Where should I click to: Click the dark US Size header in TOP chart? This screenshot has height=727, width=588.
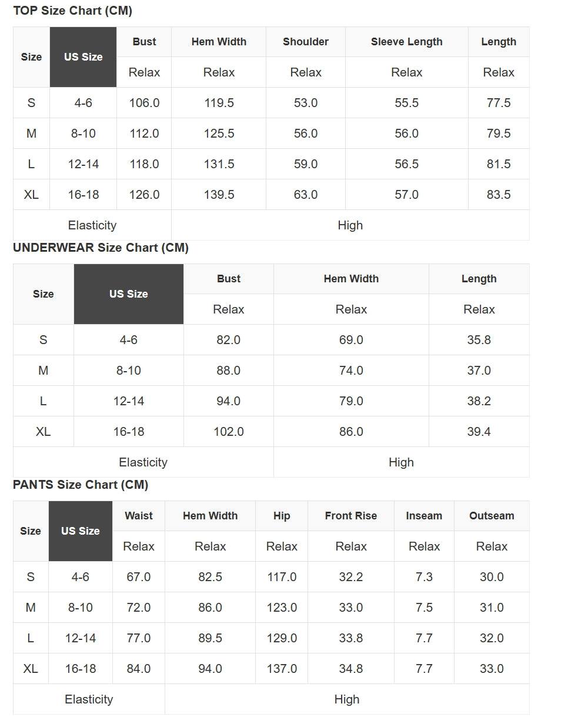83,57
